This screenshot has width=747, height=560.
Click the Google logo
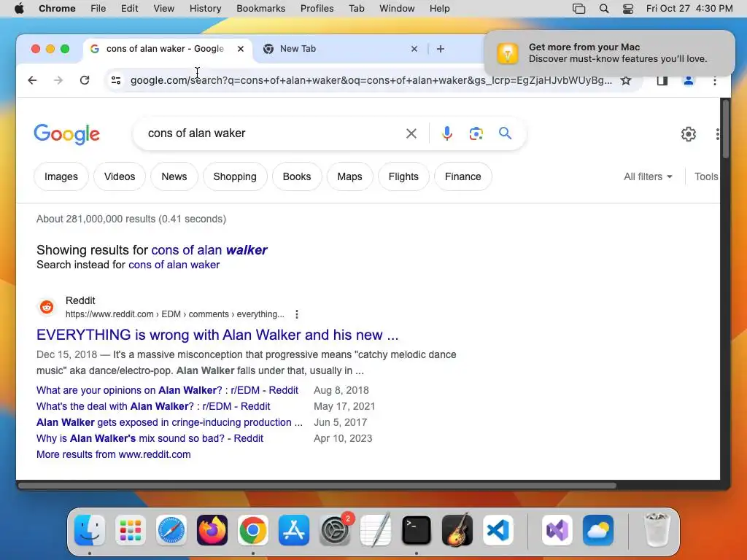click(66, 134)
